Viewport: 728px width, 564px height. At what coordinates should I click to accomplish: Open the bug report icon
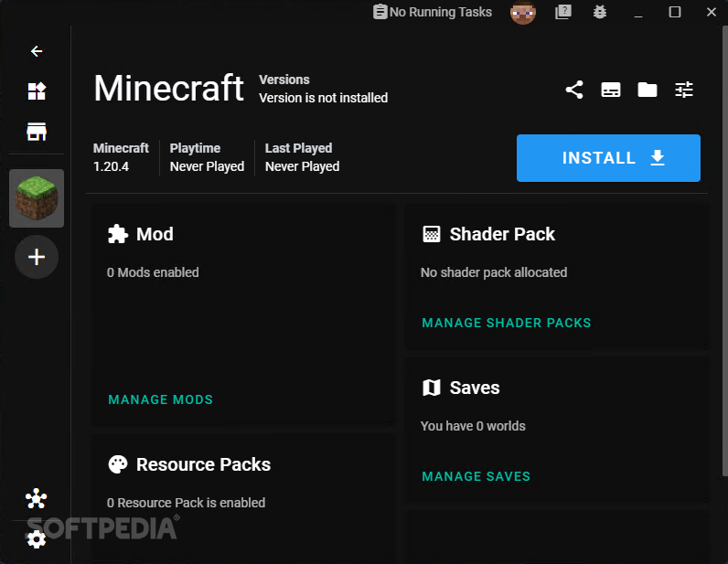(x=599, y=12)
